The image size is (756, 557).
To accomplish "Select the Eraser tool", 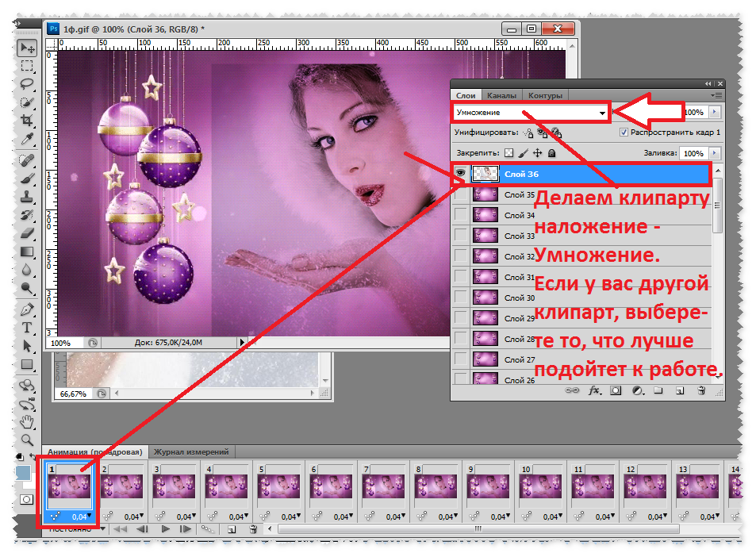I will click(27, 233).
